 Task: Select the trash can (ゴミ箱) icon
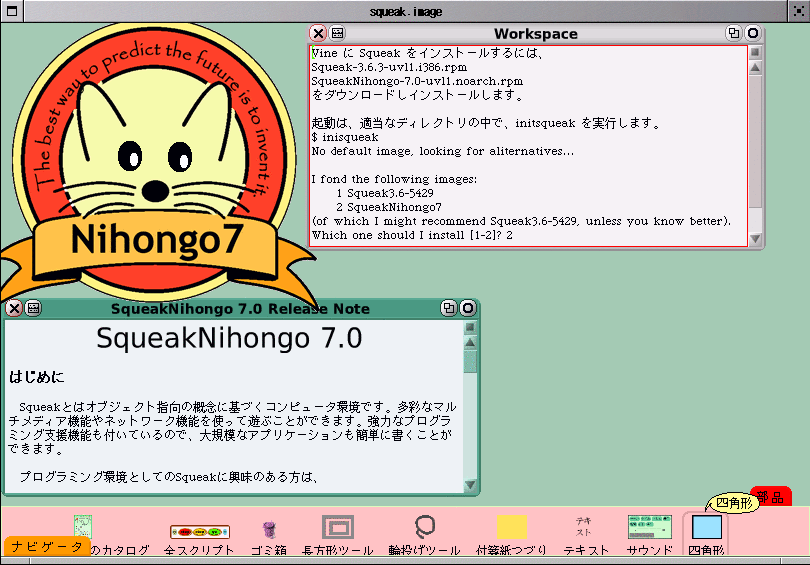[x=268, y=529]
